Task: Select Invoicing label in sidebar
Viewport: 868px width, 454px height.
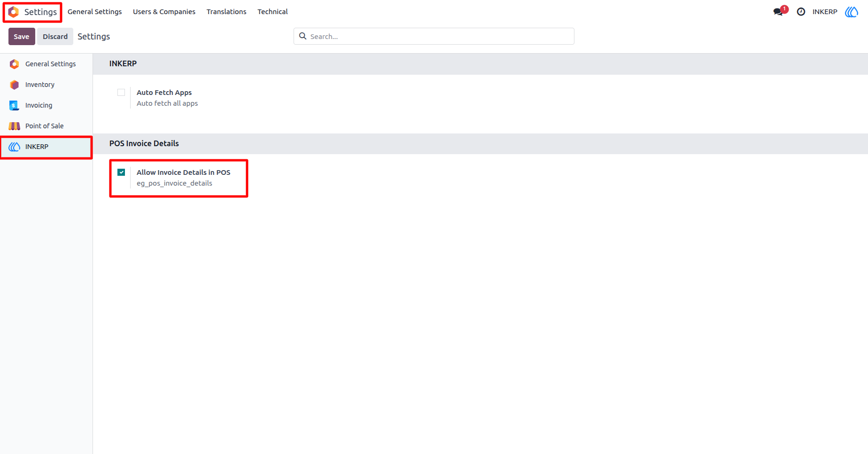Action: pyautogui.click(x=39, y=105)
